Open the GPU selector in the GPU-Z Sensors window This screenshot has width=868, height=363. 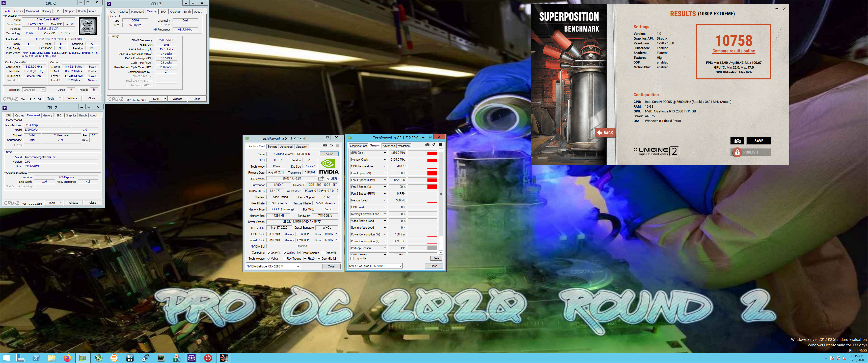[x=375, y=266]
